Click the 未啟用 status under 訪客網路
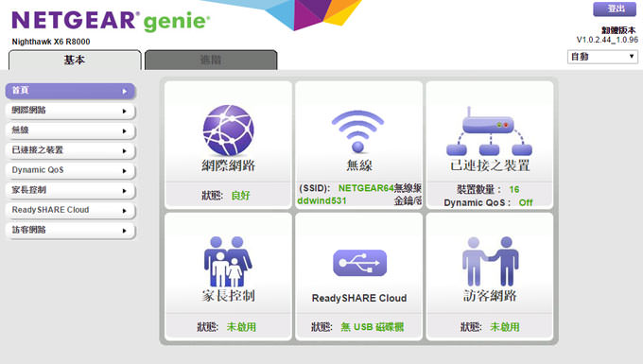Screen dimensions: 643x364 click(x=505, y=327)
